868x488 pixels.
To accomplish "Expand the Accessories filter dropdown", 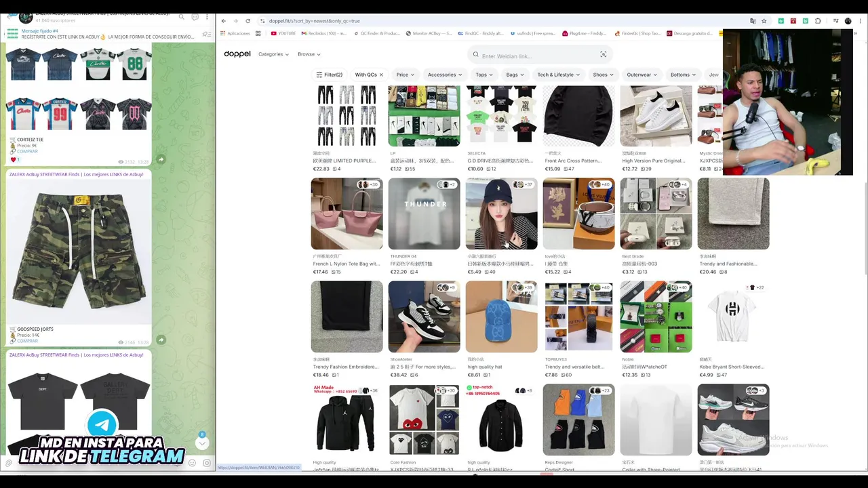I will tap(445, 75).
